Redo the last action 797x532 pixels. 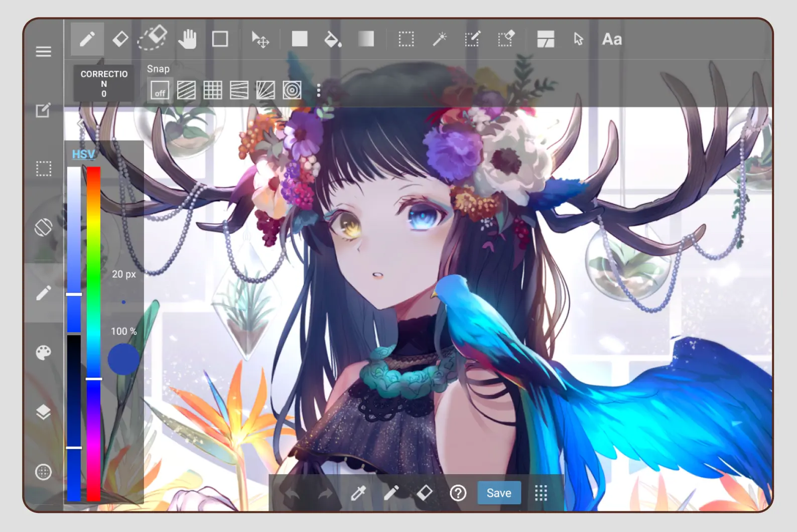point(325,493)
